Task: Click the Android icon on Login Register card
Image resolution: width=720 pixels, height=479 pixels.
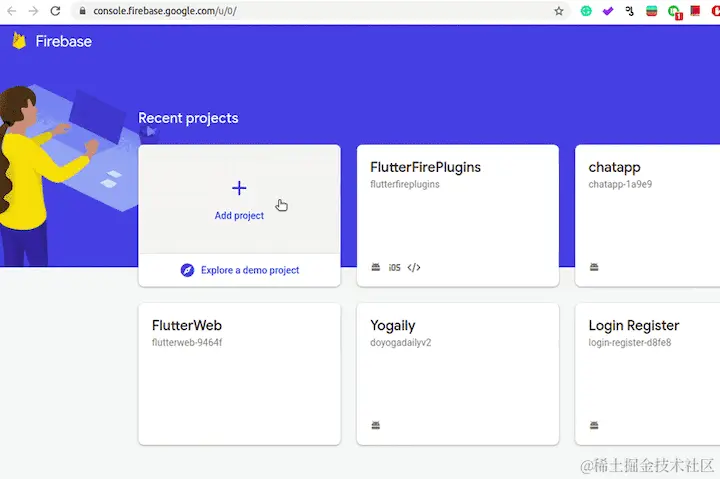Action: tap(594, 425)
